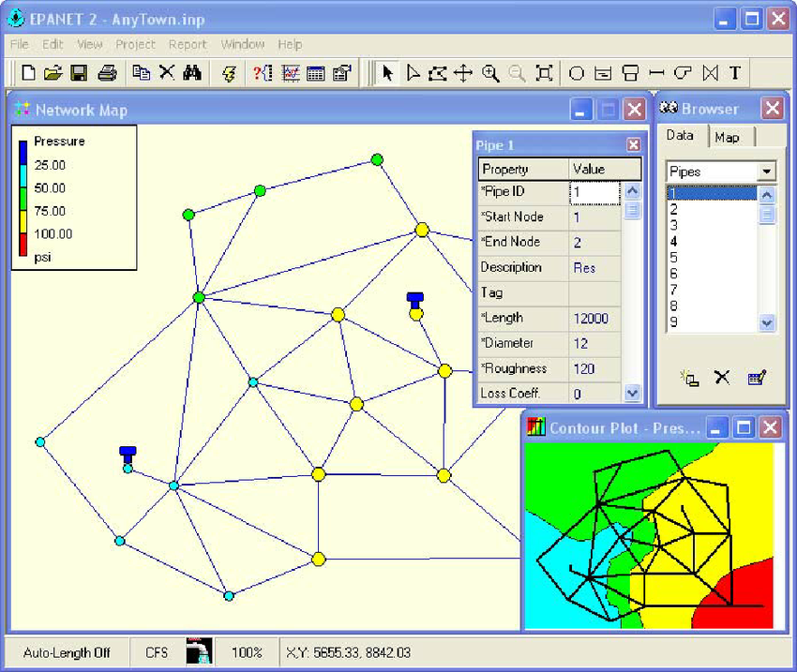The height and width of the screenshot is (672, 797).
Task: Find an object with the binoculars icon
Action: tap(192, 72)
